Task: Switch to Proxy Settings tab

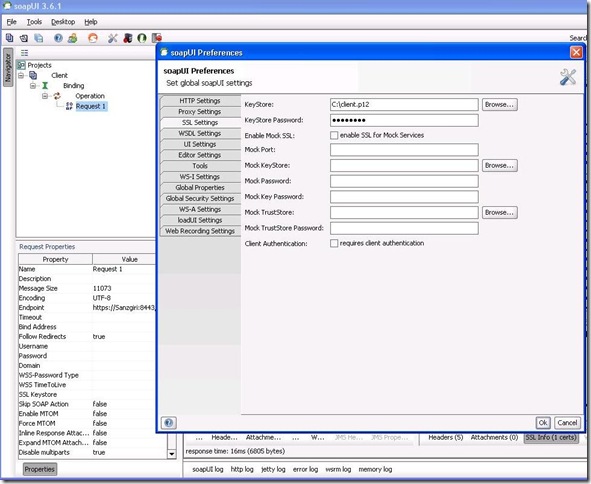Action: point(200,112)
